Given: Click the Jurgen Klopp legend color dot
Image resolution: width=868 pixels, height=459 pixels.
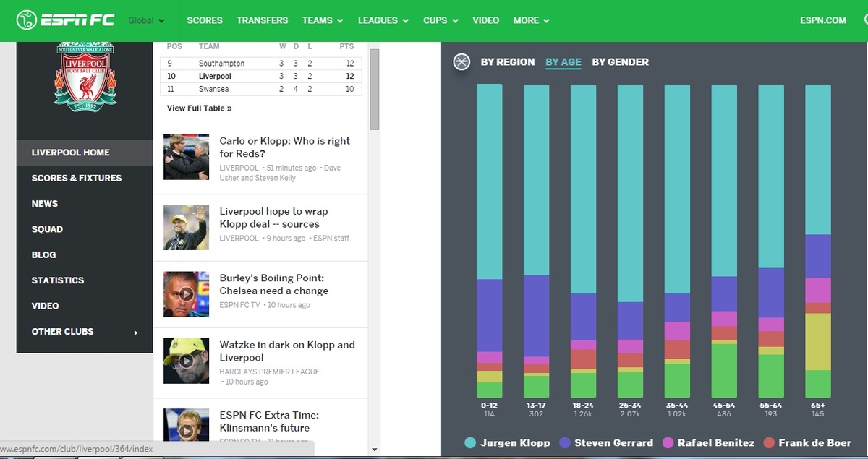Looking at the screenshot, I should pos(470,442).
